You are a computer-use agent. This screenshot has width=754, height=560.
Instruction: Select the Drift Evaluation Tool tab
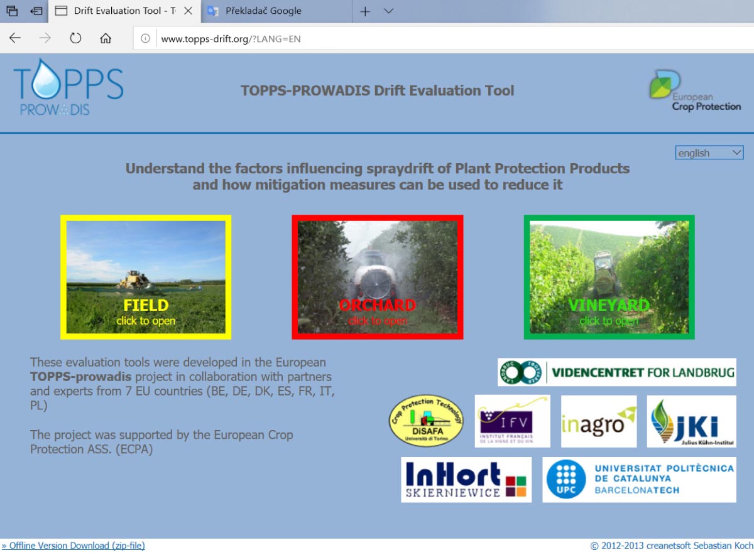coord(123,11)
